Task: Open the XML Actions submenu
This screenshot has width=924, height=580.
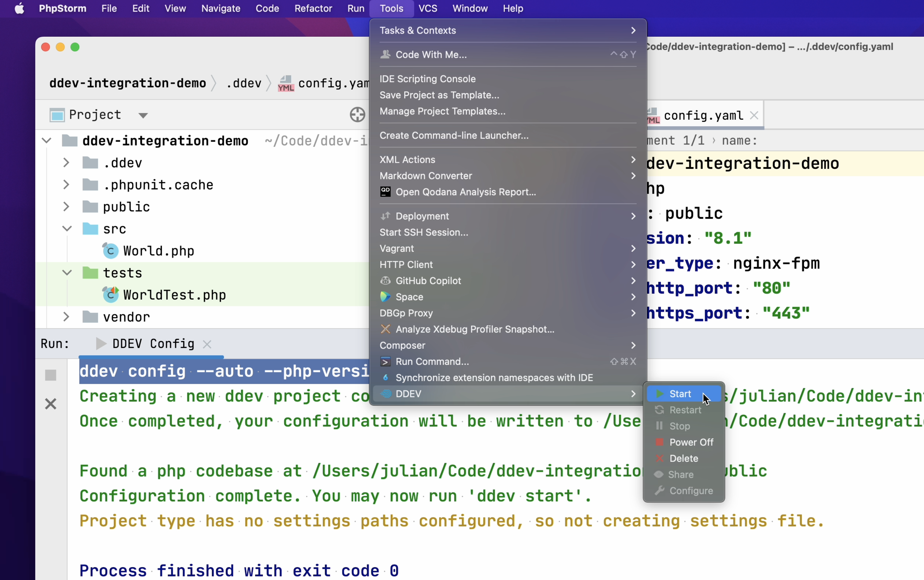Action: coord(508,160)
